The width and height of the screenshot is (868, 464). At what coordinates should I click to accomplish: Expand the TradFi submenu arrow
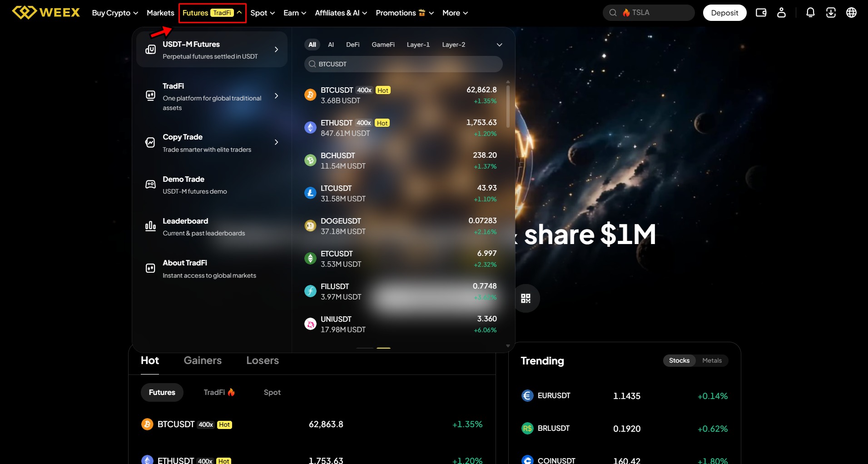pos(276,96)
